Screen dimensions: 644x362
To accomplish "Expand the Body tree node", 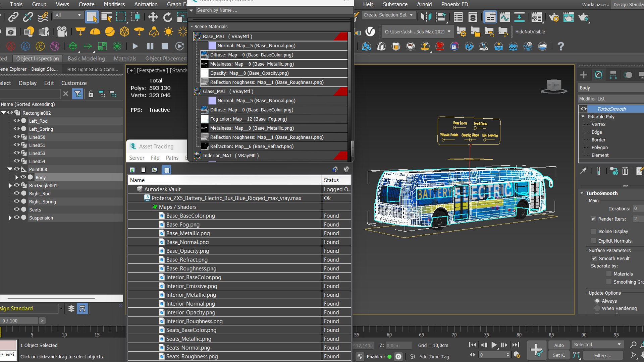I will tap(17, 177).
